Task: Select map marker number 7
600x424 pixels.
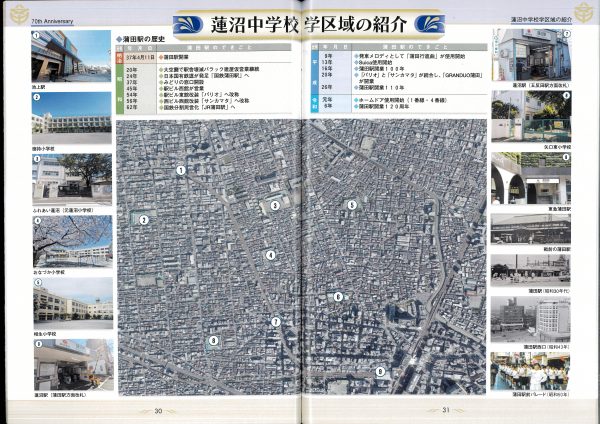Action: 275,321
